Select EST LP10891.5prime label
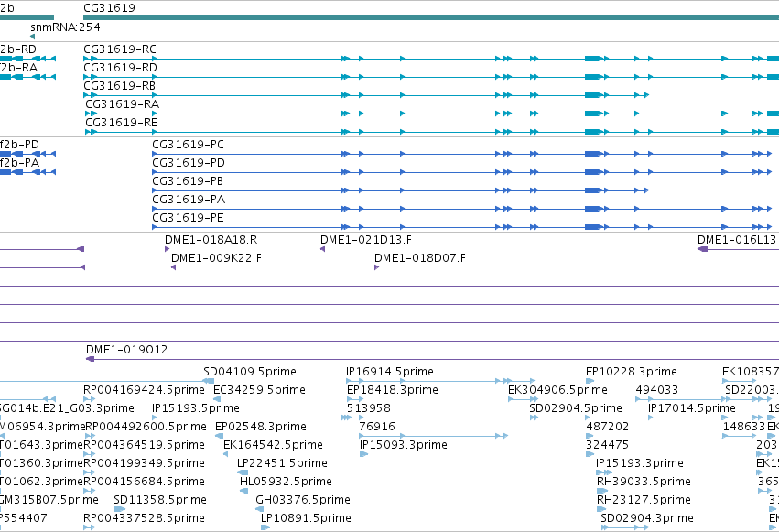Screen dimensions: 779x532 click(x=306, y=518)
